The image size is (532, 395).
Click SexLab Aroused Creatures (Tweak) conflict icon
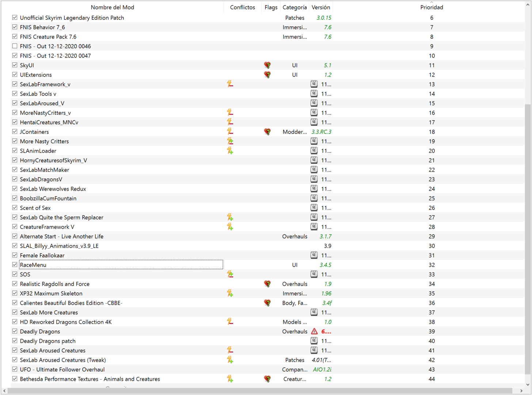[230, 360]
